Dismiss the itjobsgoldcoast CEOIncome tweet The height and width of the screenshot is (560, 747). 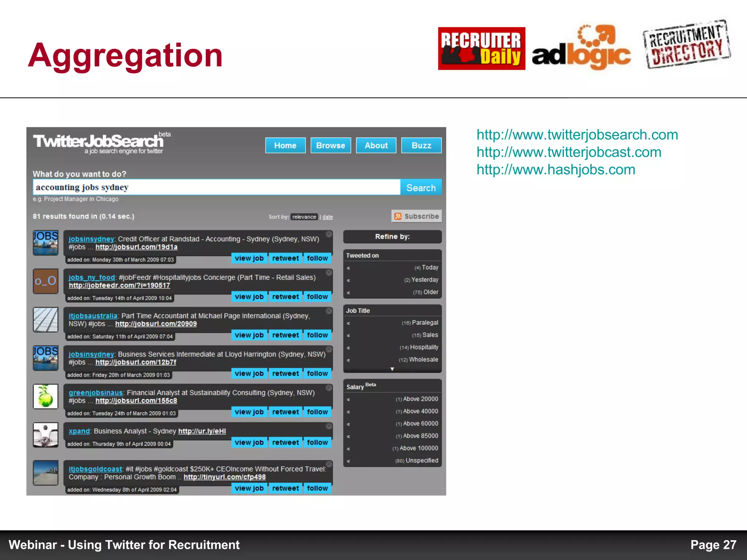[329, 464]
